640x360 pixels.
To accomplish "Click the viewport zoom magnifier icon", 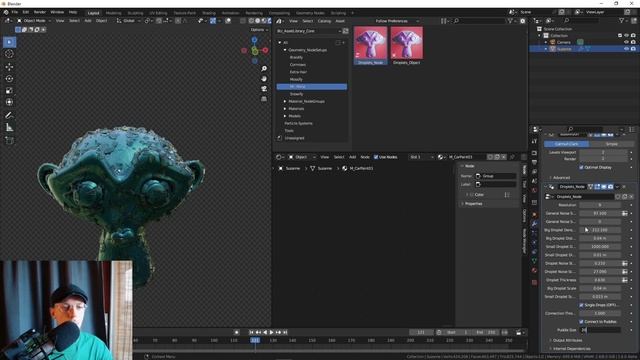I will [x=264, y=69].
